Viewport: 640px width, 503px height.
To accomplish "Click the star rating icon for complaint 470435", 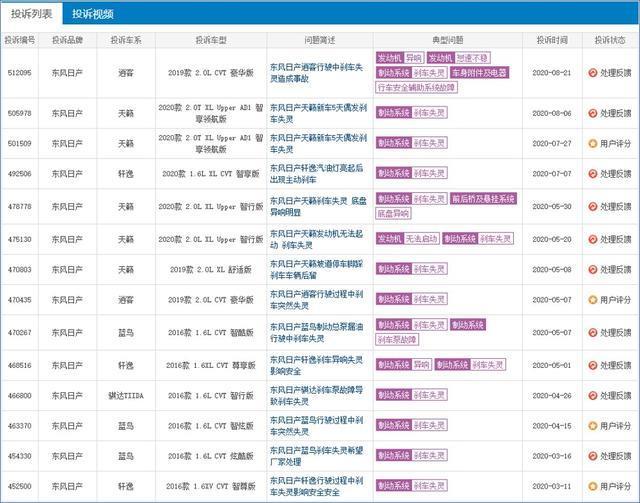I will 593,300.
